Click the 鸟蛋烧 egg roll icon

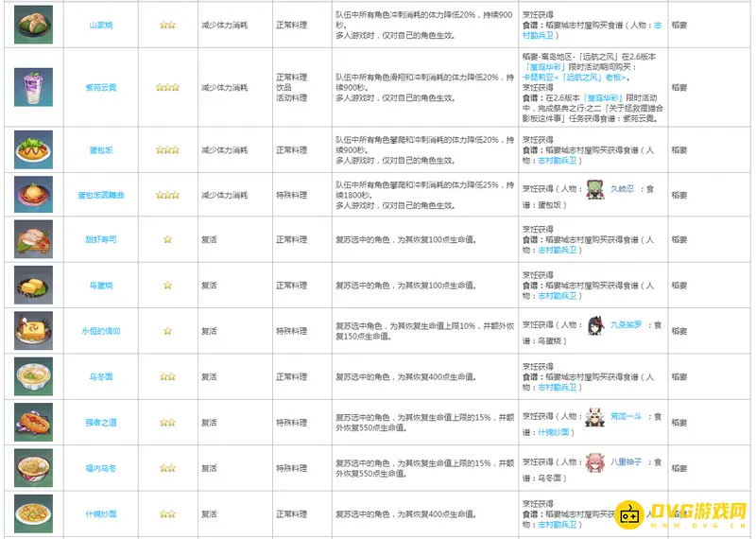click(33, 285)
